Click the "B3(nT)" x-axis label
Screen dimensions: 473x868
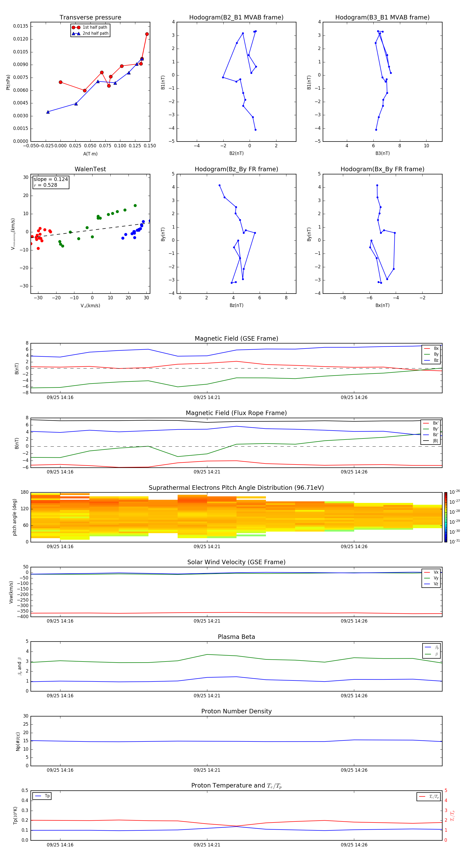(382, 153)
